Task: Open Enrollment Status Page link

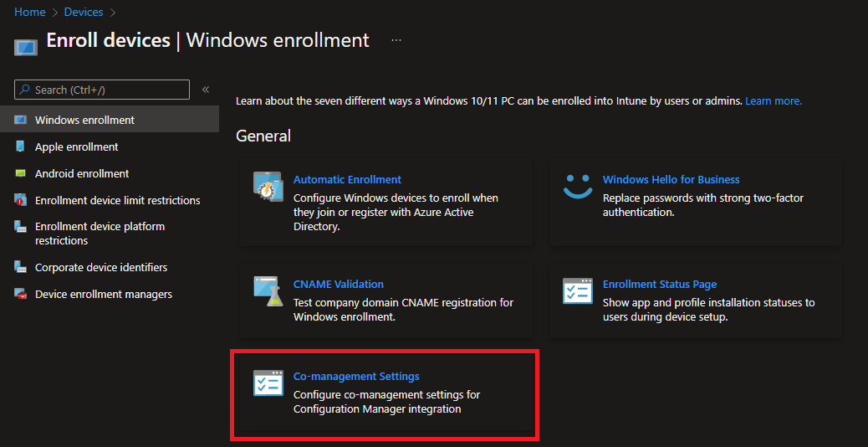Action: [659, 284]
